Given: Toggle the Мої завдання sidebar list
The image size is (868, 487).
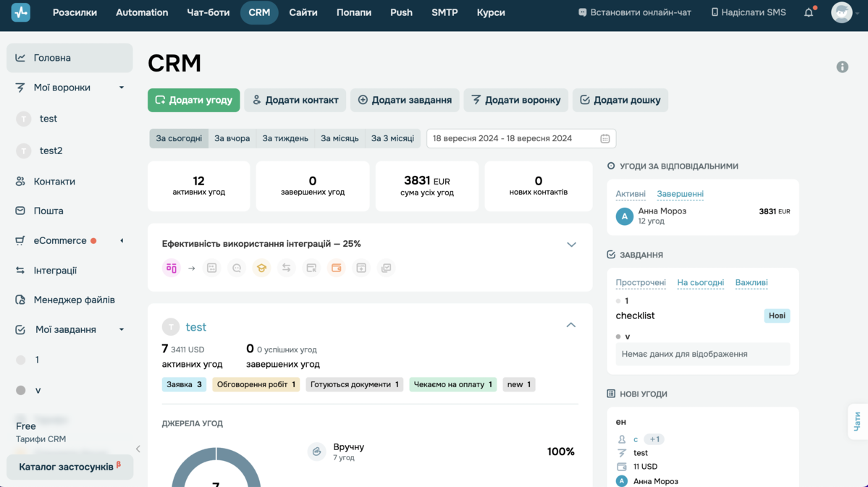Looking at the screenshot, I should 122,330.
